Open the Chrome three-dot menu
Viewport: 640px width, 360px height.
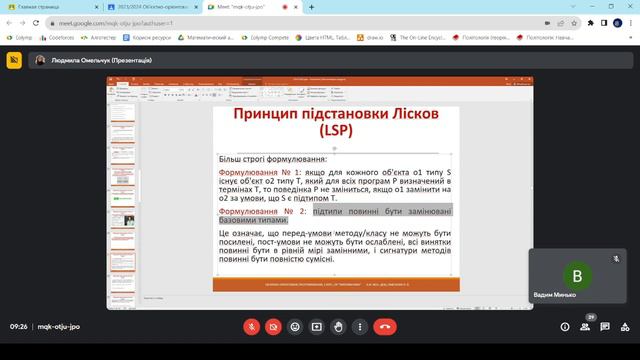(631, 23)
